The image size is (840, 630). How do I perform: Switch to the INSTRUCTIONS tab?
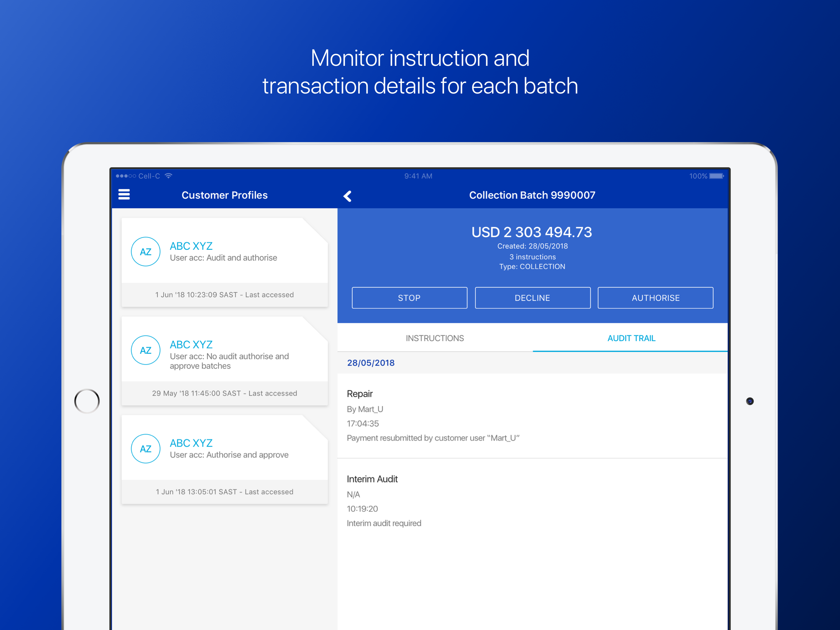point(435,338)
